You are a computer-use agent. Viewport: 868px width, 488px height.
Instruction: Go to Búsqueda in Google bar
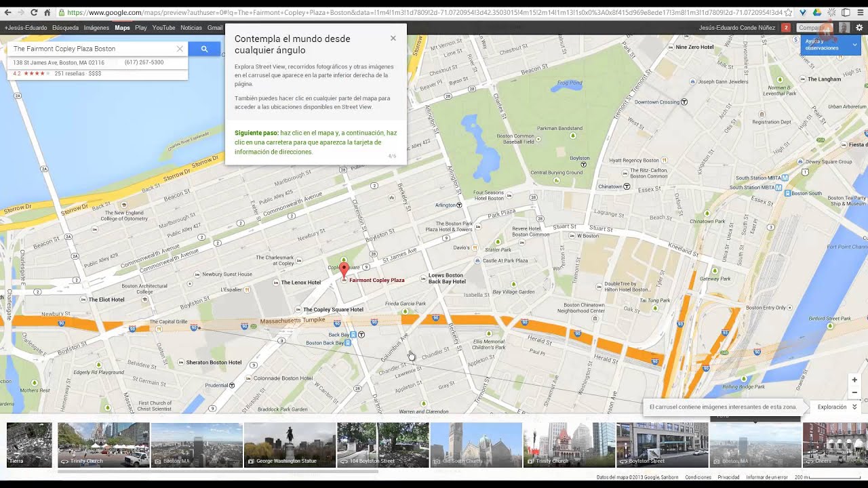coord(65,28)
